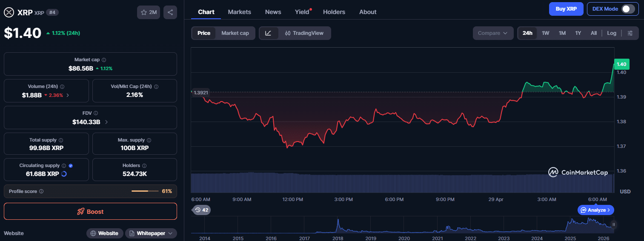Select 1M time range

[x=562, y=33]
